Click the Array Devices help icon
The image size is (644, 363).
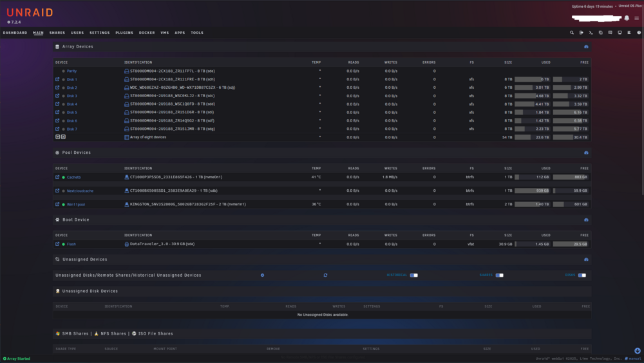pyautogui.click(x=586, y=47)
